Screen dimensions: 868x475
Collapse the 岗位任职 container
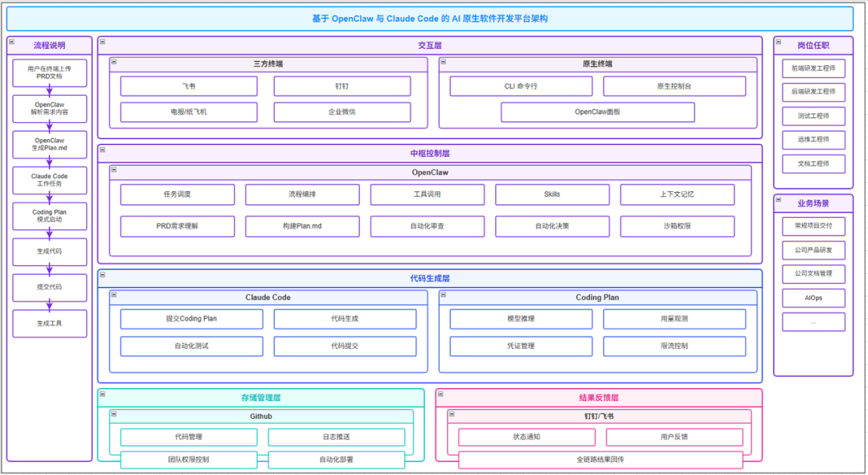778,42
